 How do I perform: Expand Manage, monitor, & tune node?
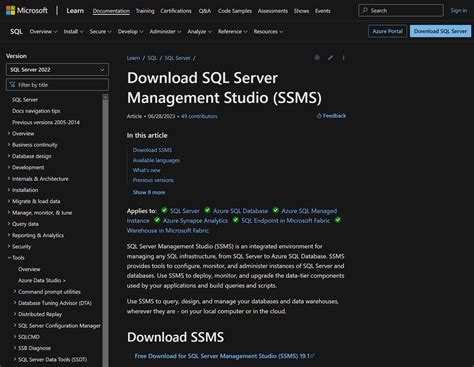coord(9,213)
